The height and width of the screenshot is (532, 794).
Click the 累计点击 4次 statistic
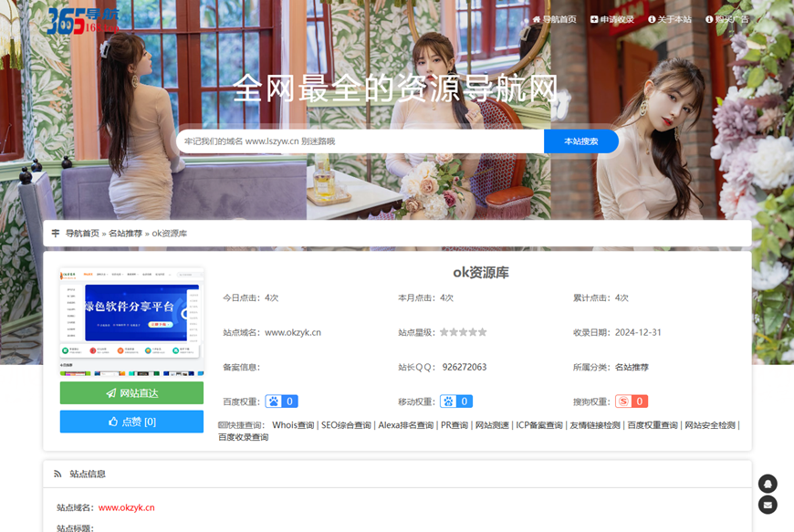[x=601, y=297]
